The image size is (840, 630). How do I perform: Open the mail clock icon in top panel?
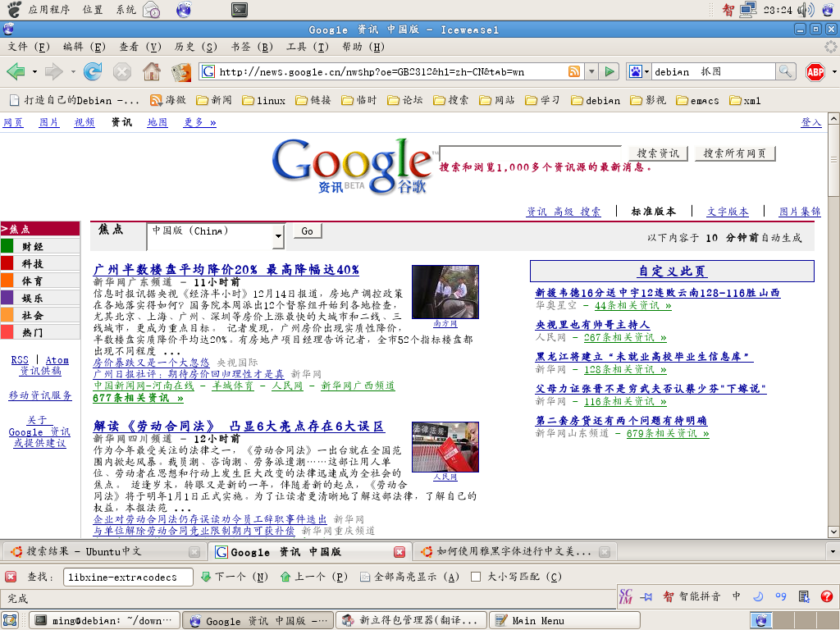tap(152, 9)
